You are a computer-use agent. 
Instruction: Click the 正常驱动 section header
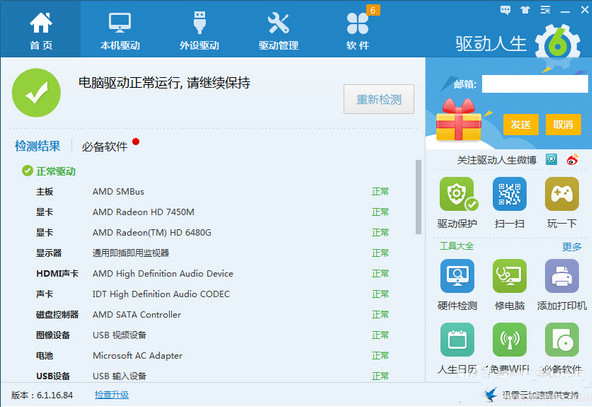pyautogui.click(x=49, y=171)
